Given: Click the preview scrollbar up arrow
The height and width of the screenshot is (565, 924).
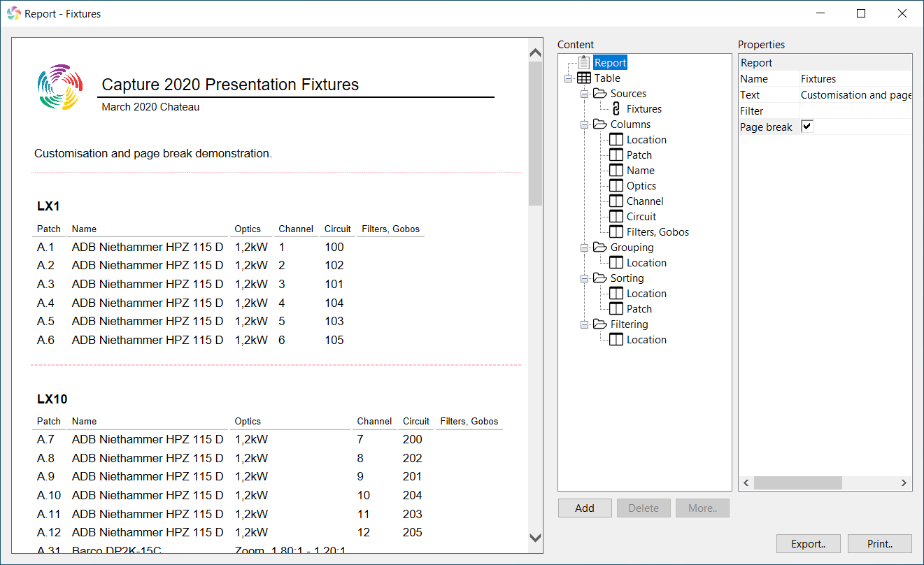Looking at the screenshot, I should coord(536,52).
